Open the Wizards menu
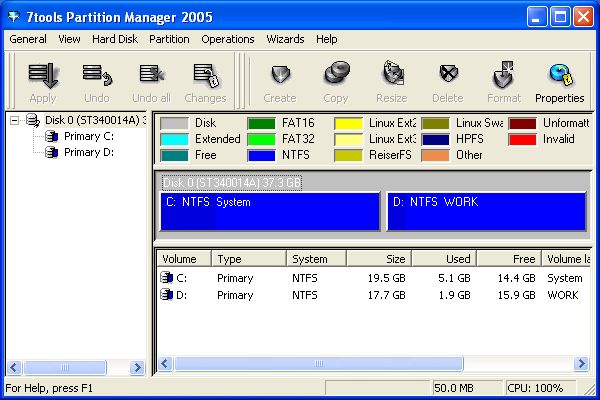Image resolution: width=600 pixels, height=400 pixels. tap(285, 39)
